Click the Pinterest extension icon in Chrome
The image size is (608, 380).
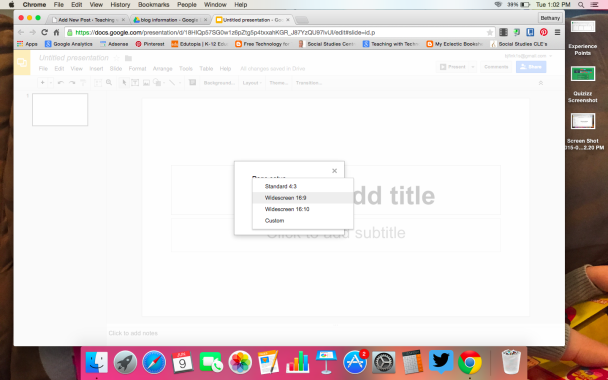(x=544, y=32)
